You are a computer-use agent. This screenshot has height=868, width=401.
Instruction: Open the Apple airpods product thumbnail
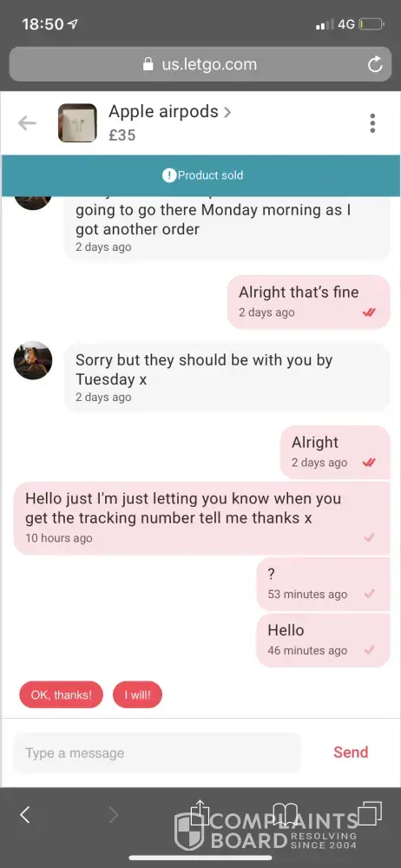tap(77, 123)
